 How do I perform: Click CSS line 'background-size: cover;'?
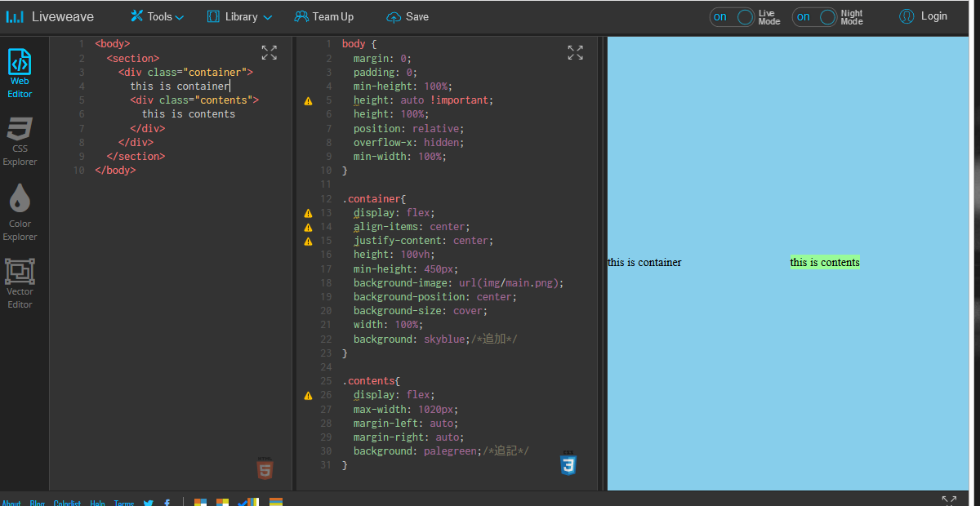[x=421, y=310]
